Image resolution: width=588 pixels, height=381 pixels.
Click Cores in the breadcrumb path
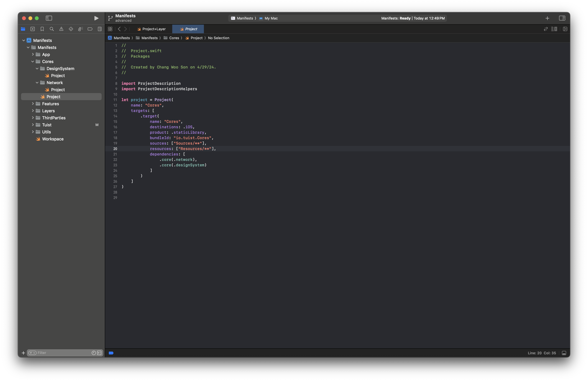tap(174, 38)
